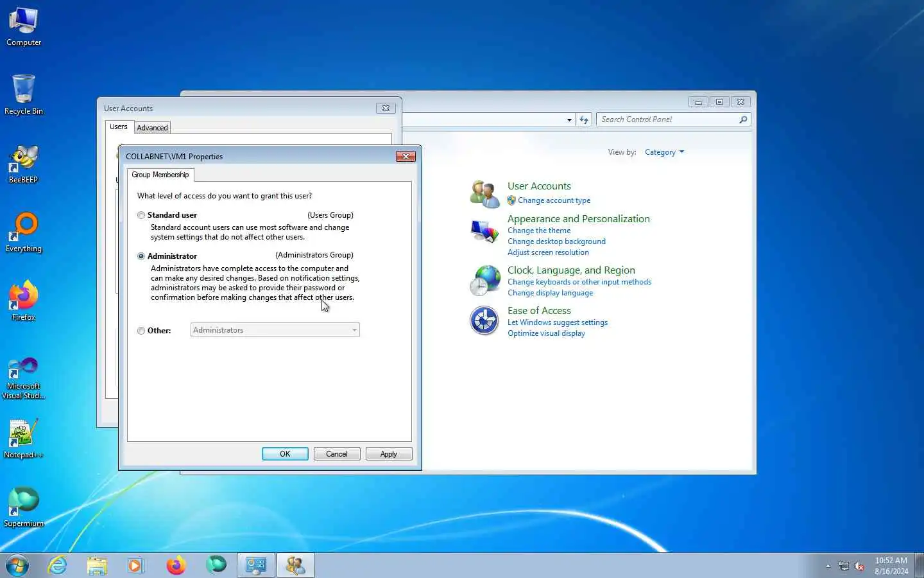The height and width of the screenshot is (578, 924).
Task: Switch to the Users tab in User Accounts
Action: [119, 127]
